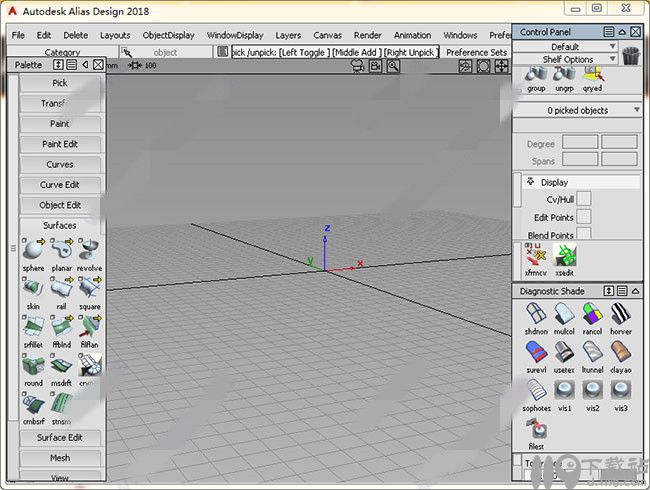
Task: Apply ltunnel light tunnel shade
Action: point(592,352)
